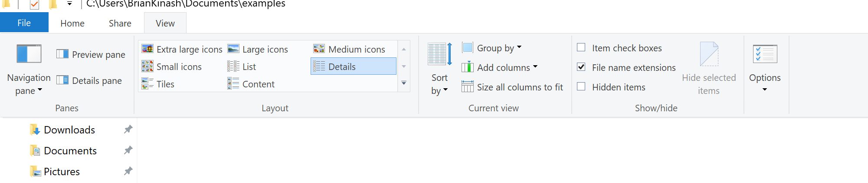Toggle the Preview pane
Viewport: 868px width, 183px height.
pyautogui.click(x=91, y=54)
